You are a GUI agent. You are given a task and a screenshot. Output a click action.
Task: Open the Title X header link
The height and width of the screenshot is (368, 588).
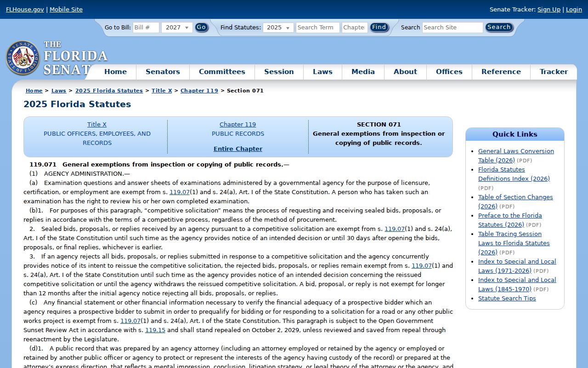pos(97,125)
